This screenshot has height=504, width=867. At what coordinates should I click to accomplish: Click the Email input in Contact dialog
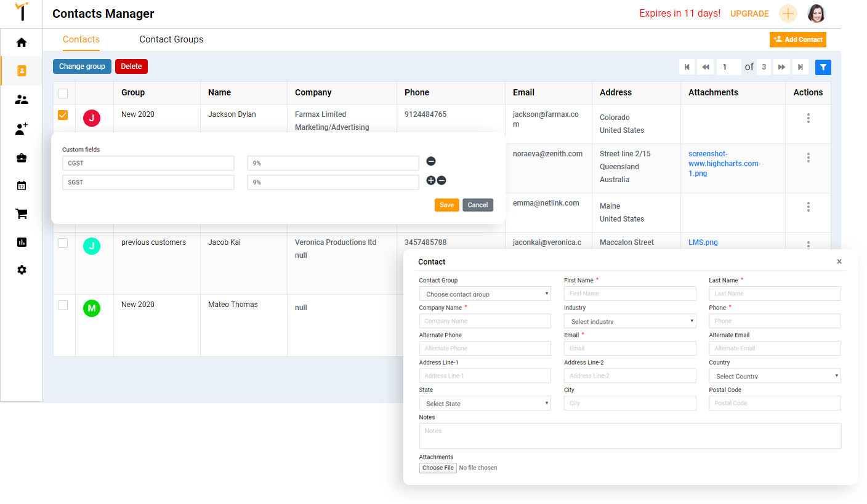(x=630, y=348)
